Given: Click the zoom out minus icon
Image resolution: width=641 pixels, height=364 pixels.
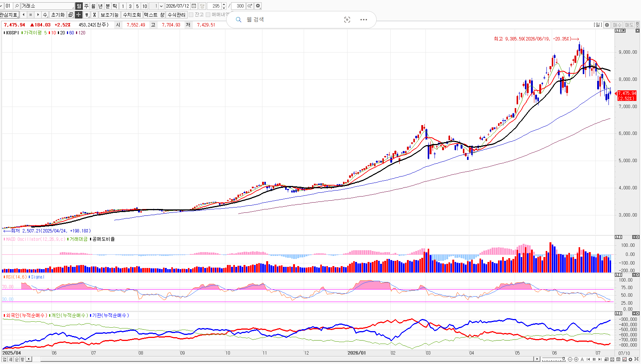Looking at the screenshot, I should point(570,359).
